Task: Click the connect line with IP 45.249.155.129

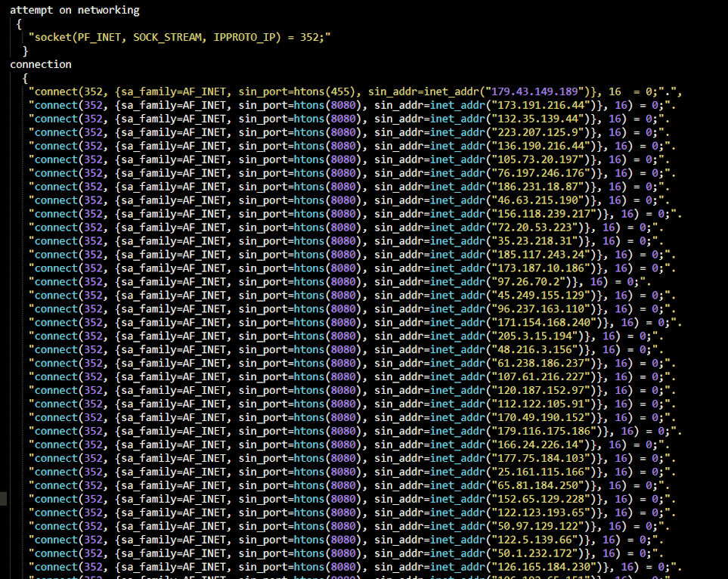Action: (352, 296)
